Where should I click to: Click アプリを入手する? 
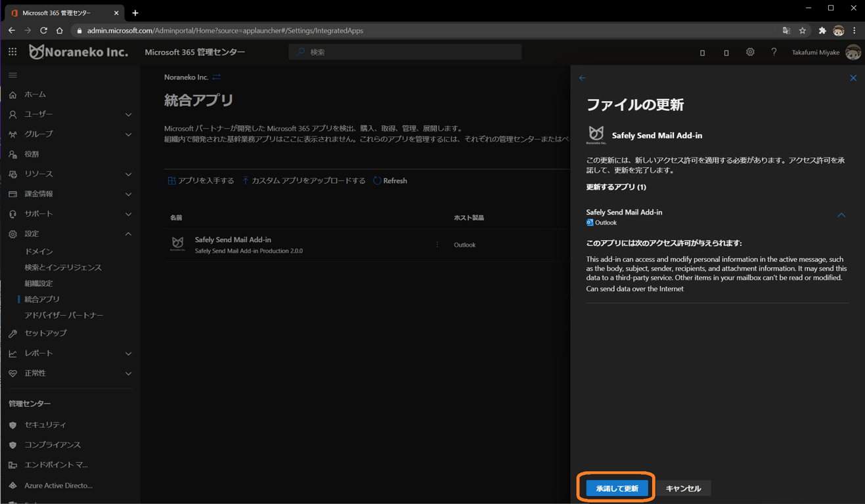(x=200, y=180)
